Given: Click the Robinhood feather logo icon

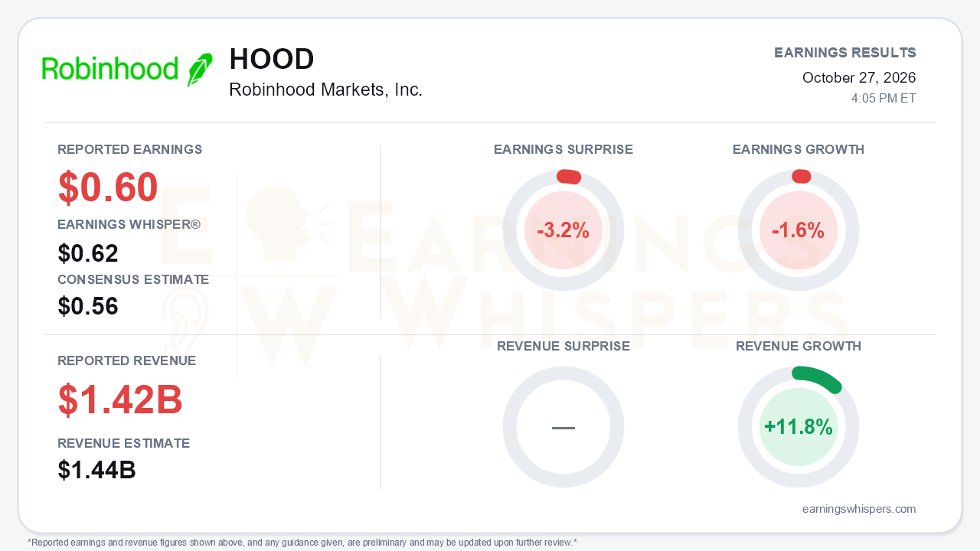Looking at the screenshot, I should click(x=200, y=70).
